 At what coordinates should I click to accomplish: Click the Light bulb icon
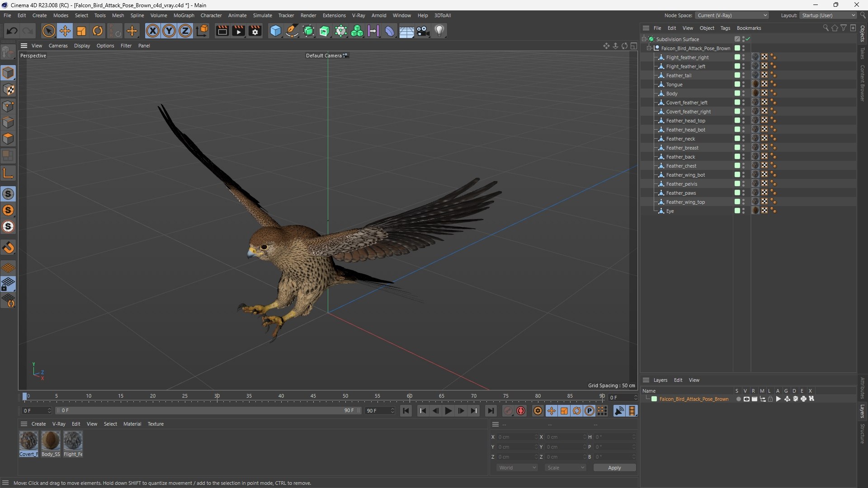pyautogui.click(x=439, y=31)
